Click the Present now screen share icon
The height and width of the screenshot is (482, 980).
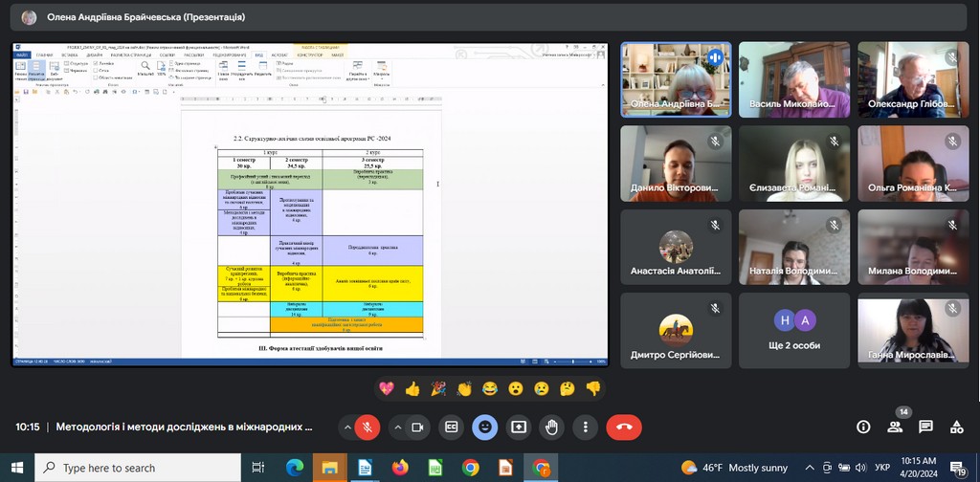(x=519, y=427)
